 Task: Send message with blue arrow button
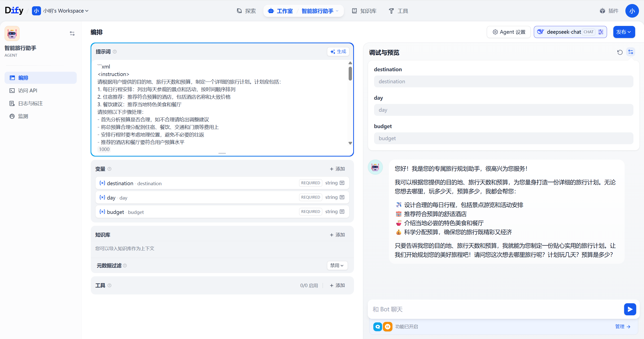[x=630, y=309]
